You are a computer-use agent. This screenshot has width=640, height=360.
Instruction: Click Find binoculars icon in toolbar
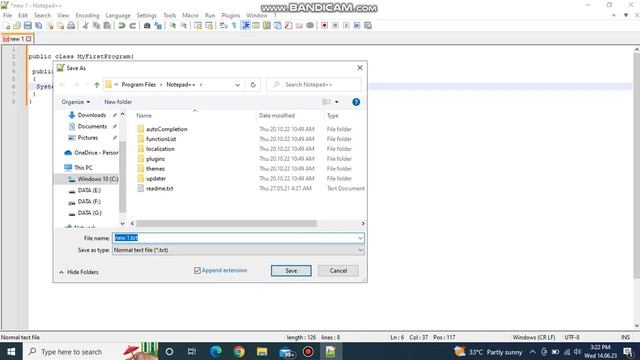147,26
